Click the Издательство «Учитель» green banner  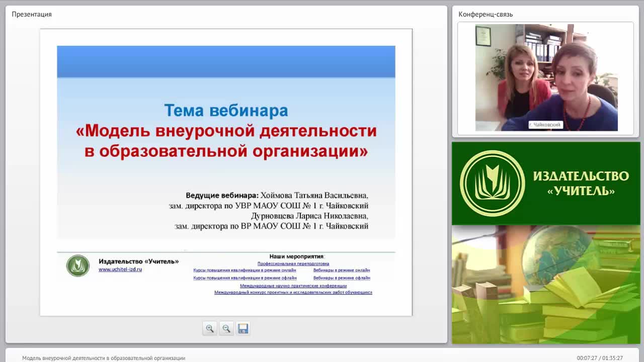point(545,183)
